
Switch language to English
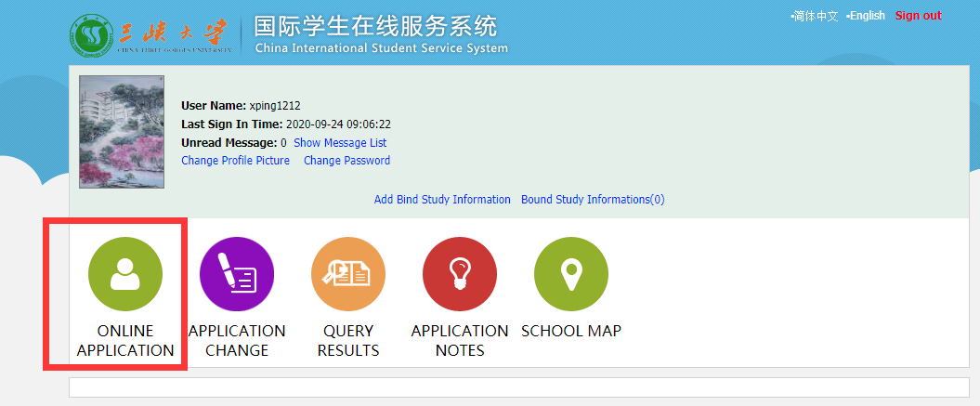[x=867, y=16]
